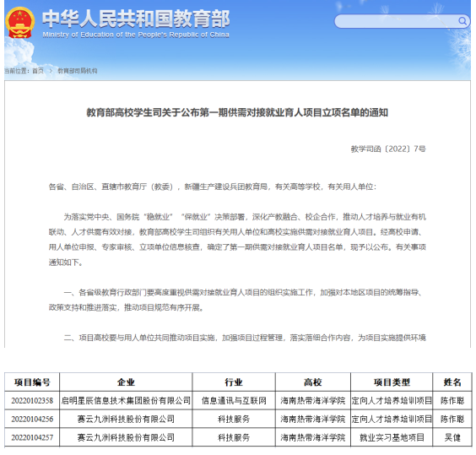The image size is (476, 455).
Task: Click the 项目类型 column header
Action: [x=392, y=382]
